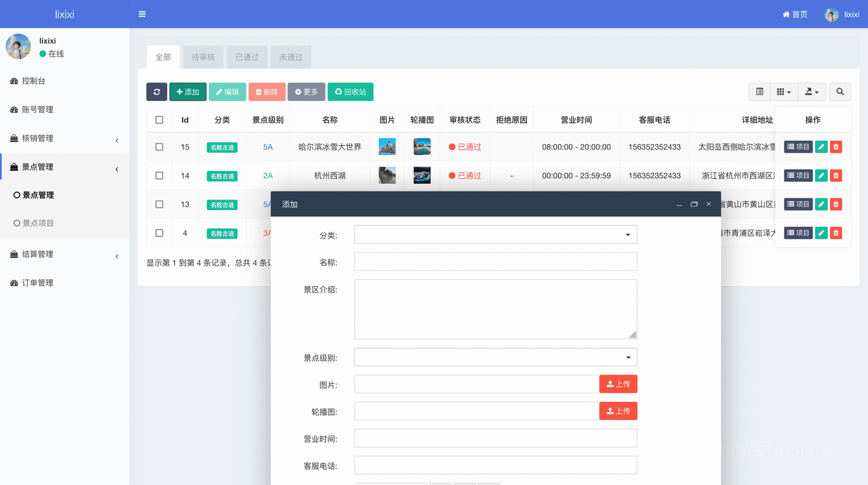This screenshot has width=868, height=485.
Task: Select the 已通过 tab
Action: 247,57
